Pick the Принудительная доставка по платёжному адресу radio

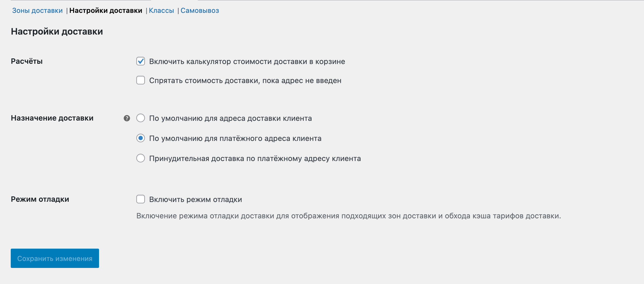pos(141,158)
